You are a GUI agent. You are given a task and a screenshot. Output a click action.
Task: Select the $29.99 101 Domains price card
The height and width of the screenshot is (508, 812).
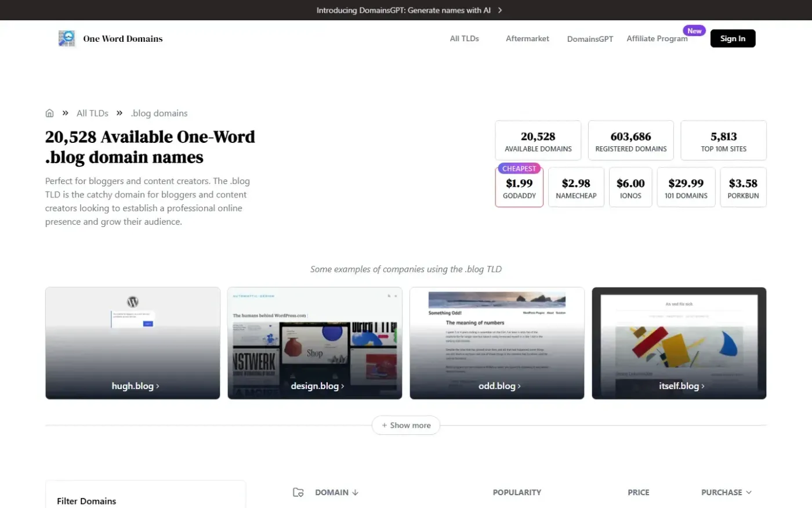point(686,187)
